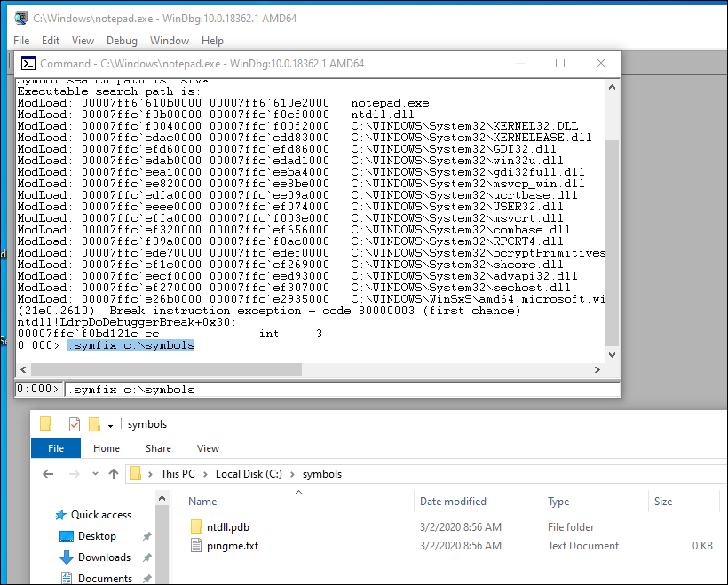Expand the chevron after Local Disk (C:)
This screenshot has height=585, width=728.
tap(292, 474)
